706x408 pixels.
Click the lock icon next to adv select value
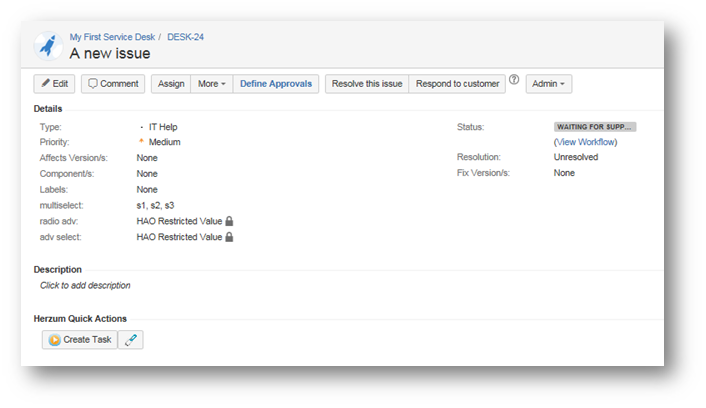[x=229, y=237]
